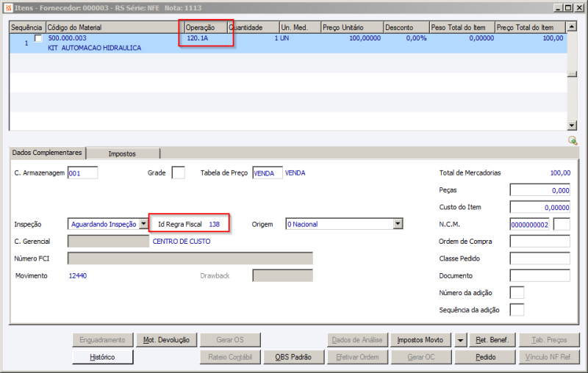The height and width of the screenshot is (373, 588).
Task: Click the Enquadramento button
Action: (x=102, y=340)
